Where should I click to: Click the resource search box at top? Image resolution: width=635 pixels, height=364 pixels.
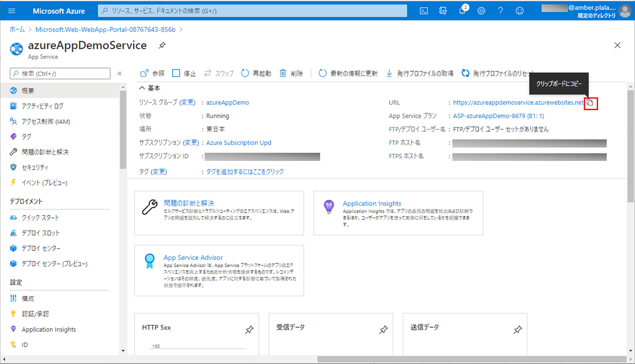coord(253,11)
